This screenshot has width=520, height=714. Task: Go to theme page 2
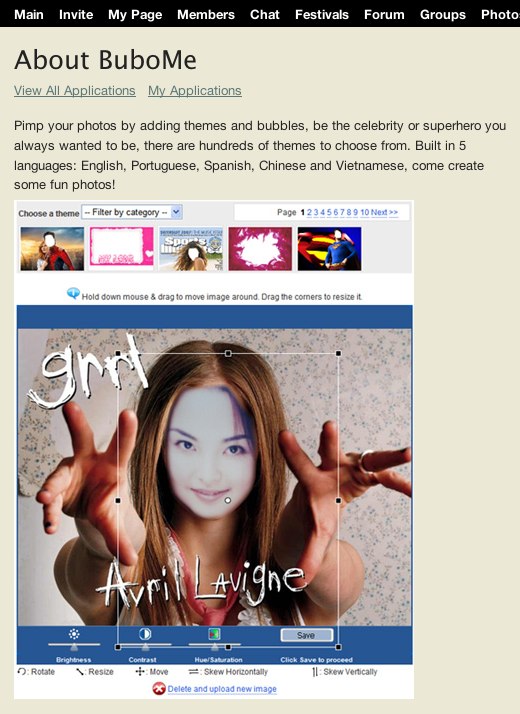(x=309, y=212)
